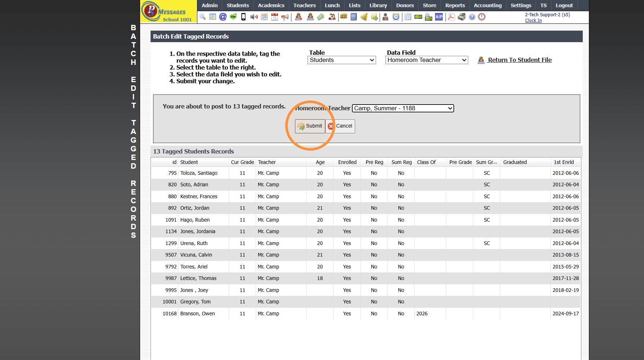The height and width of the screenshot is (360, 644).
Task: Select the Lettice, Thomas row
Action: [366, 278]
